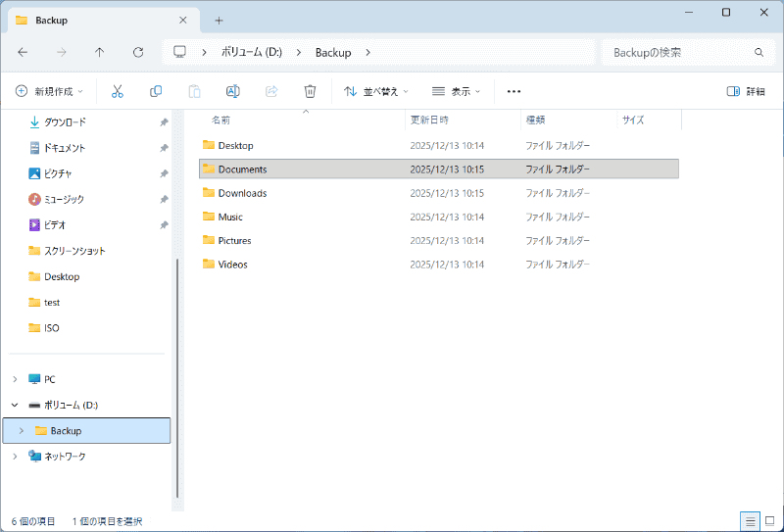Open a new tab with plus button
Screen dimensions: 784x532
tap(219, 21)
